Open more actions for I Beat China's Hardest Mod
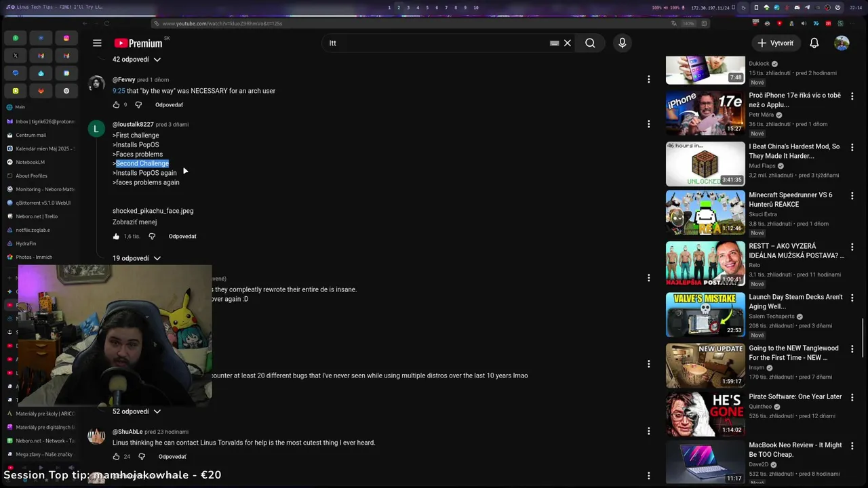This screenshot has height=488, width=868. tap(852, 148)
